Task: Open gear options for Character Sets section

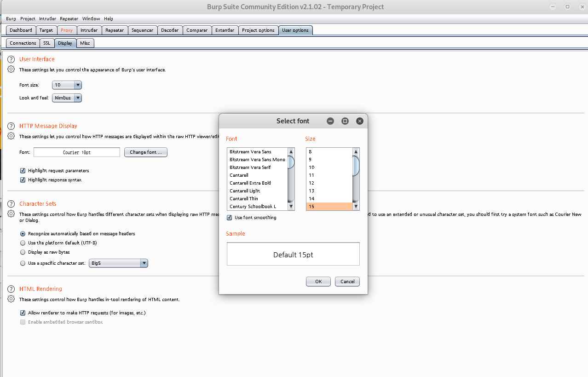Action: point(11,214)
